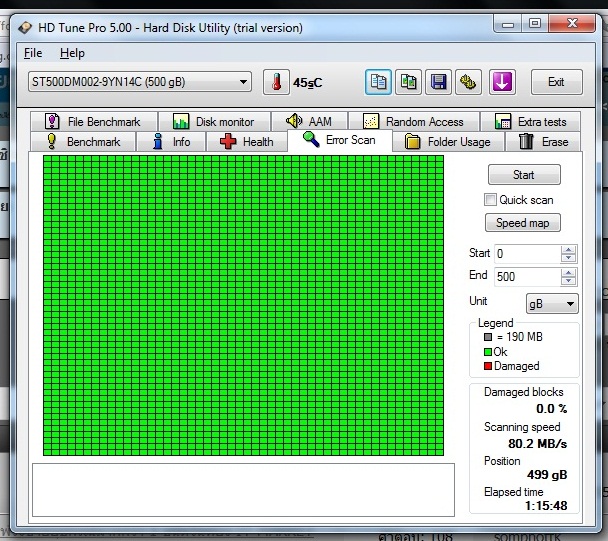
Task: Open the drive selection dropdown
Action: click(x=140, y=82)
